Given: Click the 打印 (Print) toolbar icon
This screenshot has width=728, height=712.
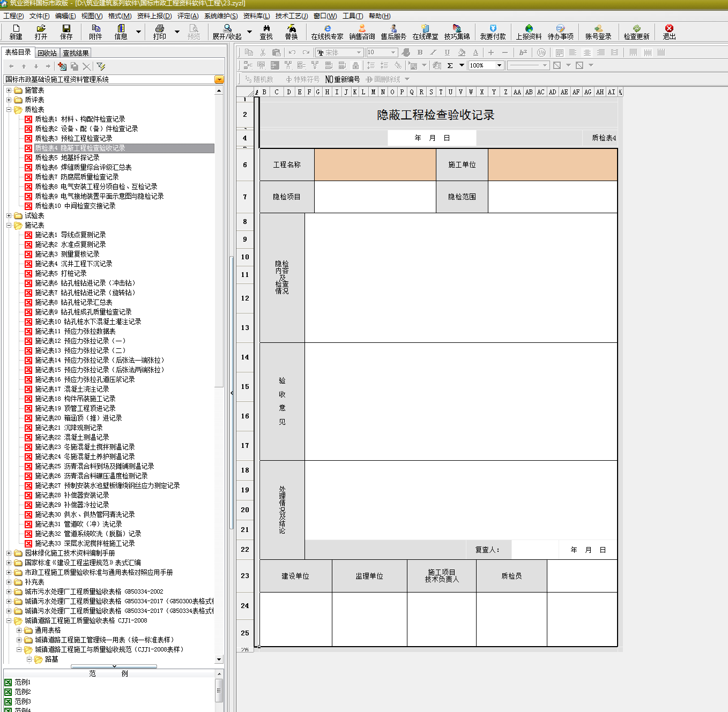Looking at the screenshot, I should [x=160, y=32].
